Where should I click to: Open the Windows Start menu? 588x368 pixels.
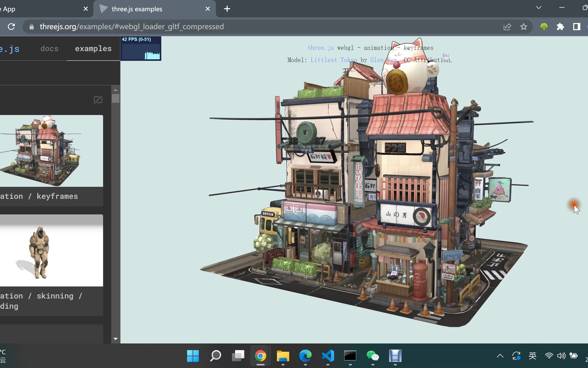coord(193,356)
